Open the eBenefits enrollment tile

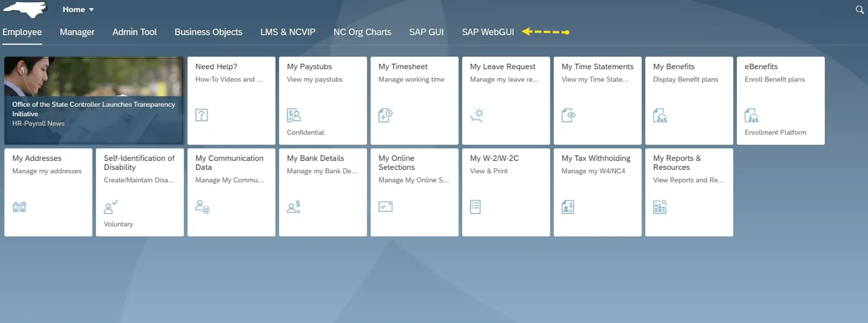pos(780,101)
